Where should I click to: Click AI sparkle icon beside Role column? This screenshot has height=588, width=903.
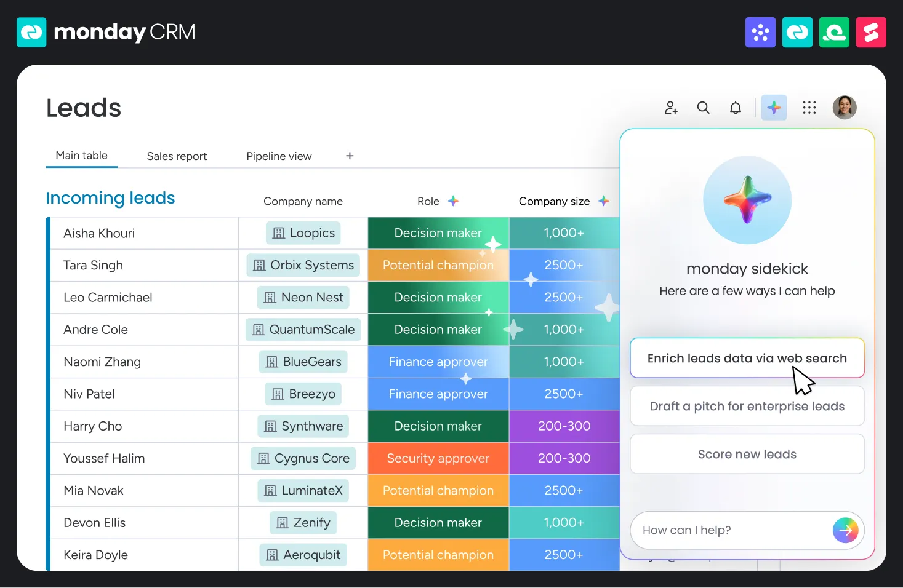[453, 201]
